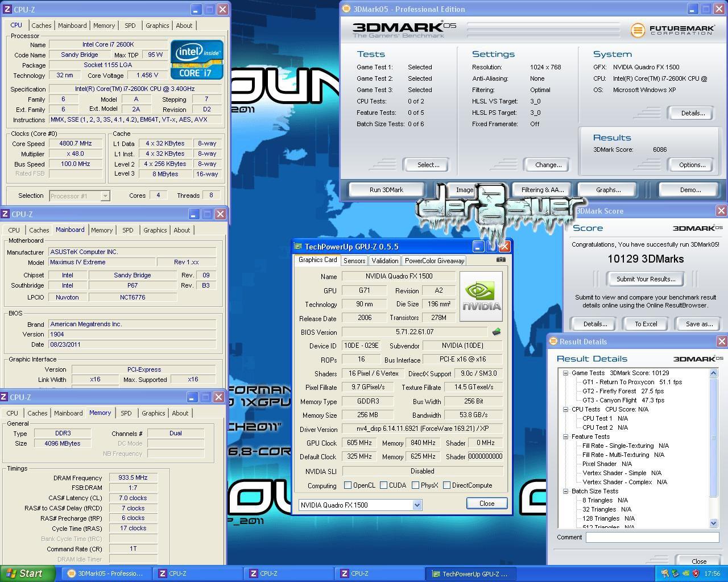Click the To Excel button
Screen dimensions: 728x582
pos(646,324)
